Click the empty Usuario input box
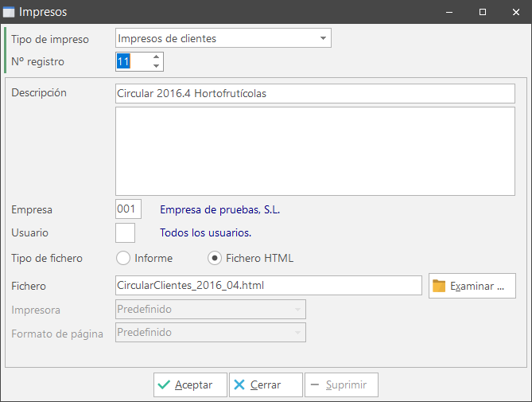Viewport: 532px width, 402px height. (x=125, y=233)
